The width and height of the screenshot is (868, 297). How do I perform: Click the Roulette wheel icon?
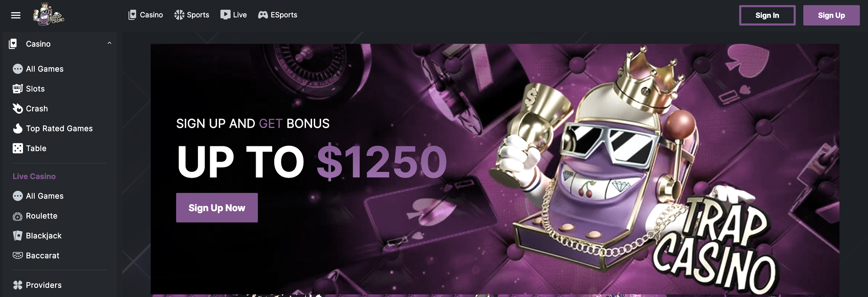pos(17,216)
